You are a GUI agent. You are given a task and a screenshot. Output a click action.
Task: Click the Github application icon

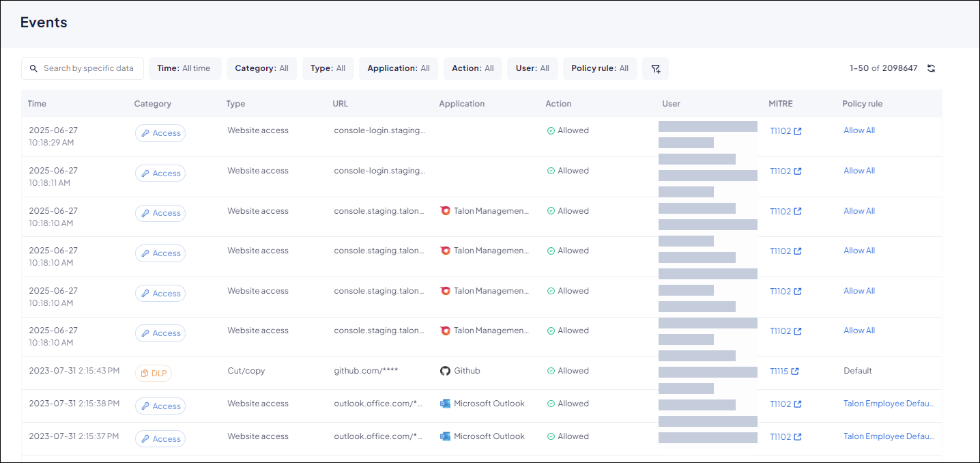click(445, 371)
